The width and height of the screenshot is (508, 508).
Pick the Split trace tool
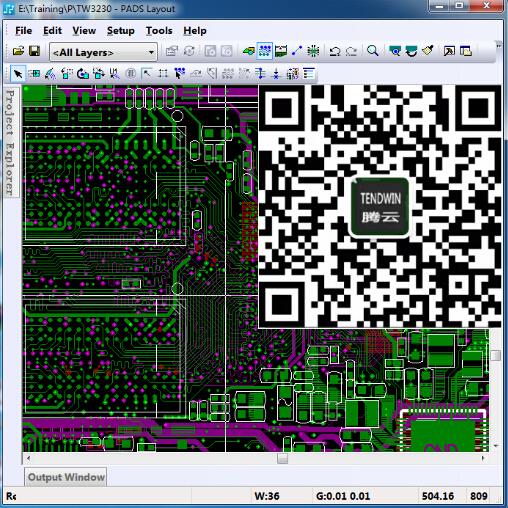pos(163,74)
